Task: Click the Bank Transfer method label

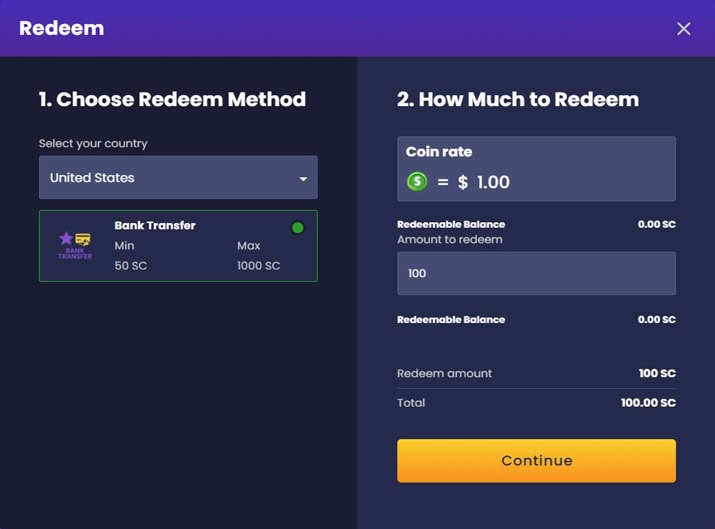Action: [x=155, y=226]
